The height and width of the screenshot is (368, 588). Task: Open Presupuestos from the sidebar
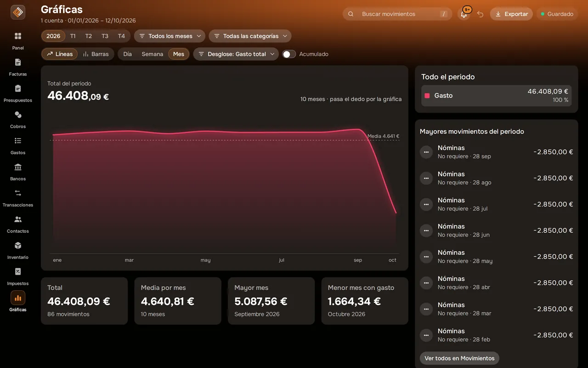[x=18, y=93]
